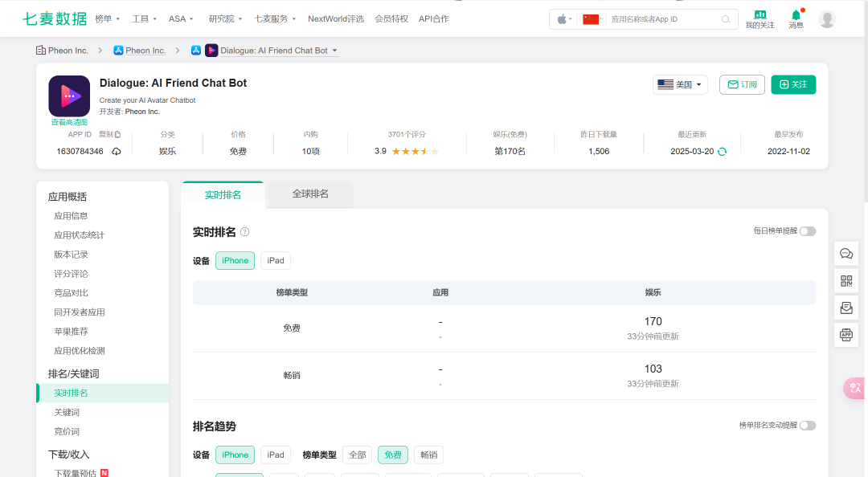This screenshot has width=868, height=477.
Task: Open 应用状态统计 in sidebar
Action: coord(79,235)
